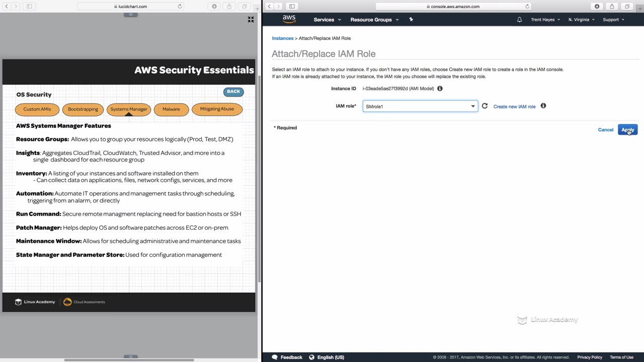The image size is (644, 362).
Task: Click the Lucidchart horizontal scrollbar
Action: (129, 360)
